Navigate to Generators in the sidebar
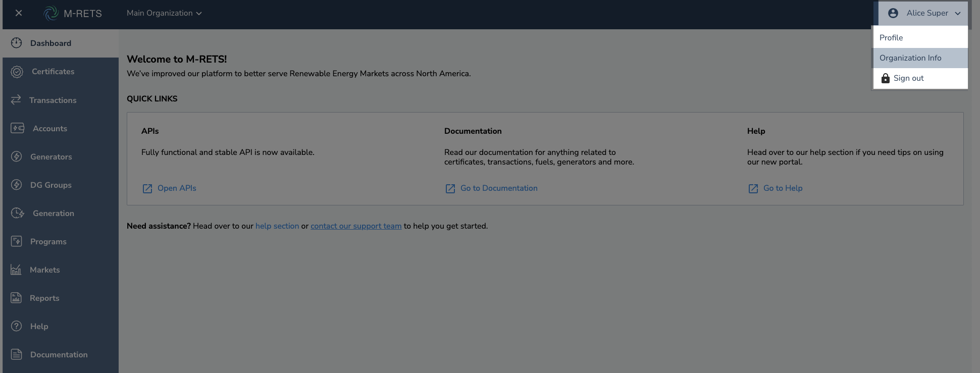This screenshot has width=980, height=373. (61, 156)
